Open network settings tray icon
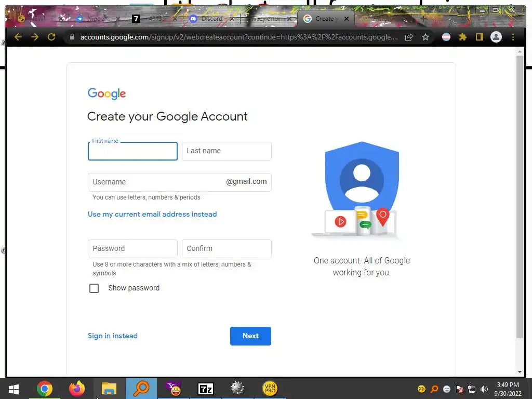This screenshot has height=399, width=532. tap(472, 389)
